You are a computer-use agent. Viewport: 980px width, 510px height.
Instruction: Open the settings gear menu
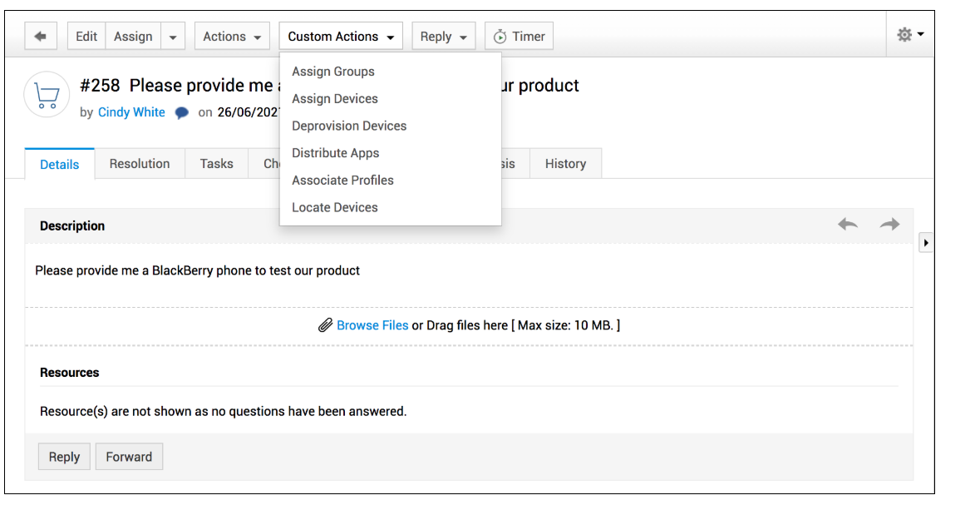click(909, 35)
